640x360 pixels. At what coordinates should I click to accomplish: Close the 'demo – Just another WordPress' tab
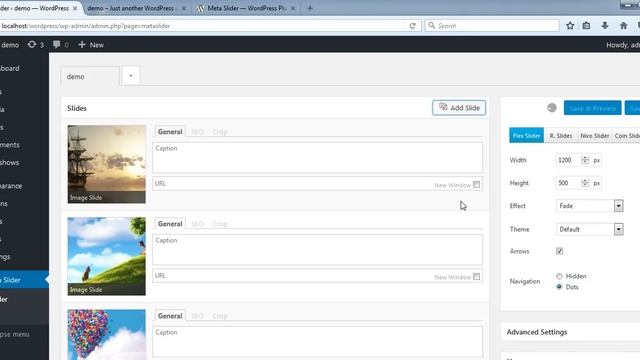(184, 8)
